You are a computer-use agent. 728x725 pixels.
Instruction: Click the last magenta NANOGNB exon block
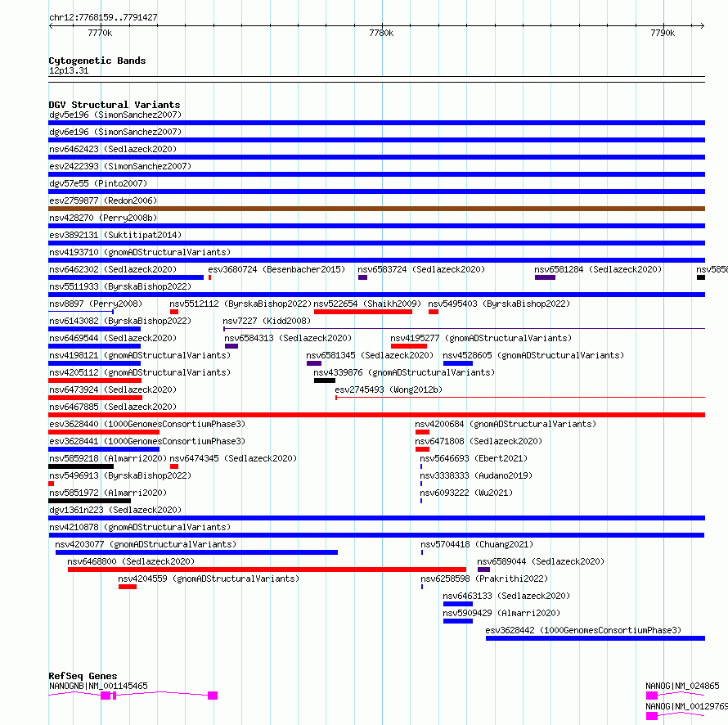pyautogui.click(x=213, y=696)
